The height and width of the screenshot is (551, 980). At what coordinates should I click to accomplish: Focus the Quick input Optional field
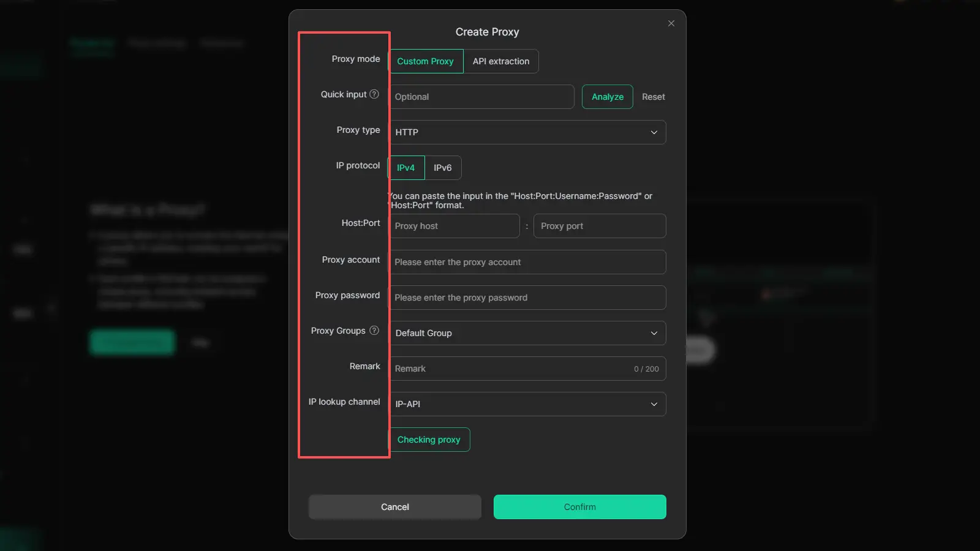pos(481,97)
